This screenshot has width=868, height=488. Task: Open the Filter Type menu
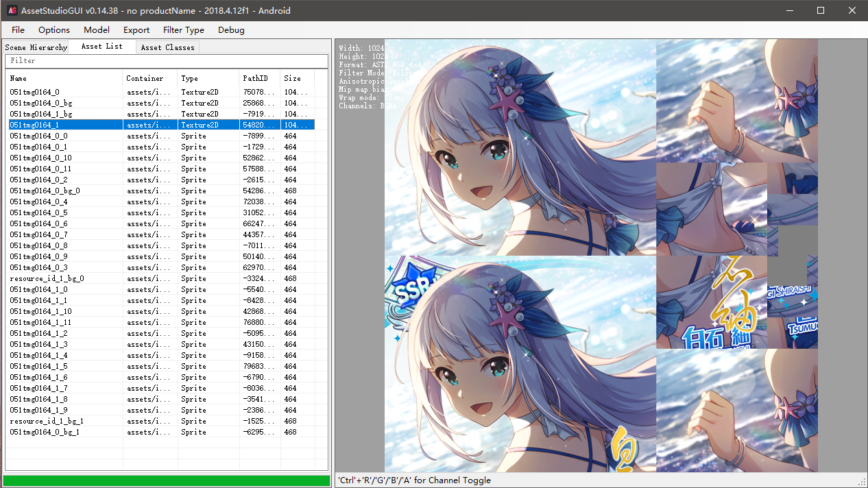184,29
